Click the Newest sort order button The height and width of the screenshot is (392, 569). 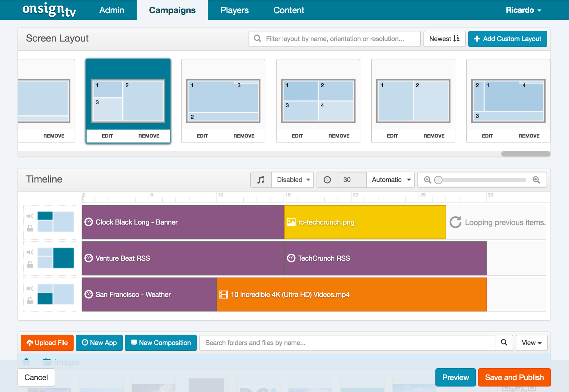(444, 39)
